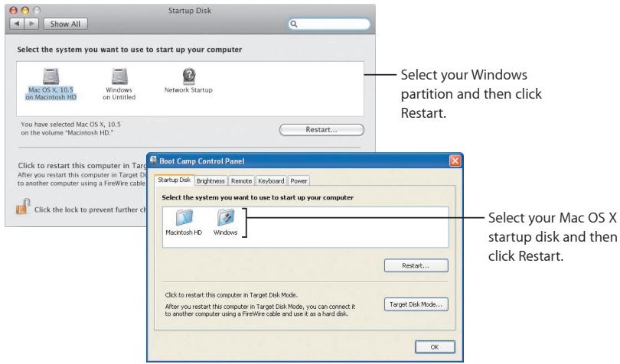Click Show All in Startup Disk window
The height and width of the screenshot is (364, 620).
(x=65, y=24)
